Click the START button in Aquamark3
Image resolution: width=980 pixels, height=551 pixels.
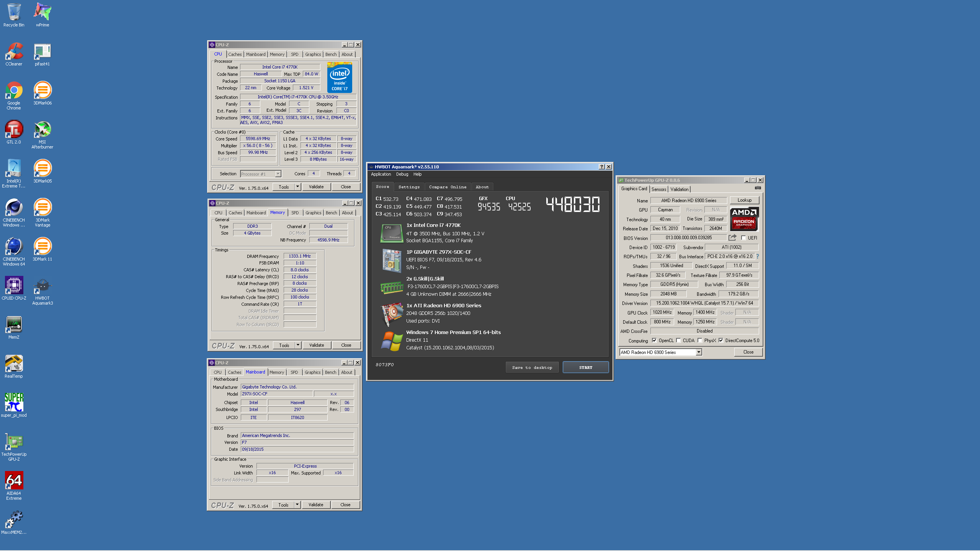click(586, 367)
